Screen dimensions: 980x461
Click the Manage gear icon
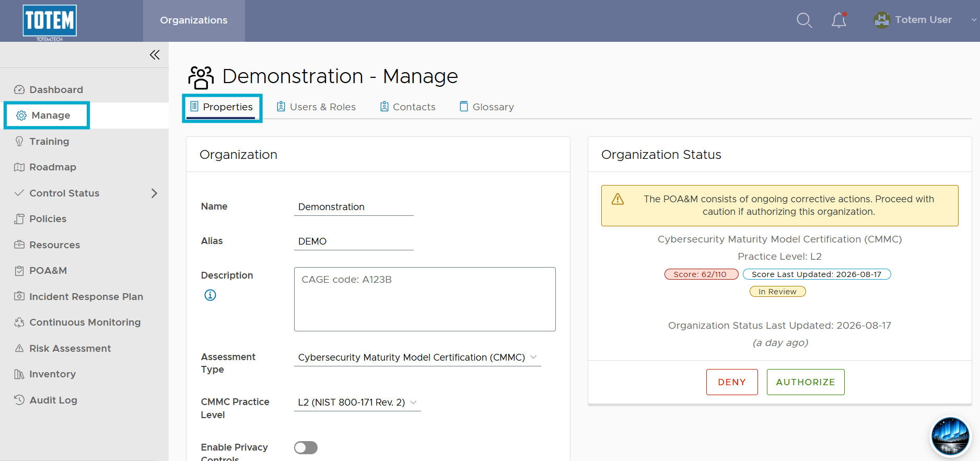(x=21, y=116)
